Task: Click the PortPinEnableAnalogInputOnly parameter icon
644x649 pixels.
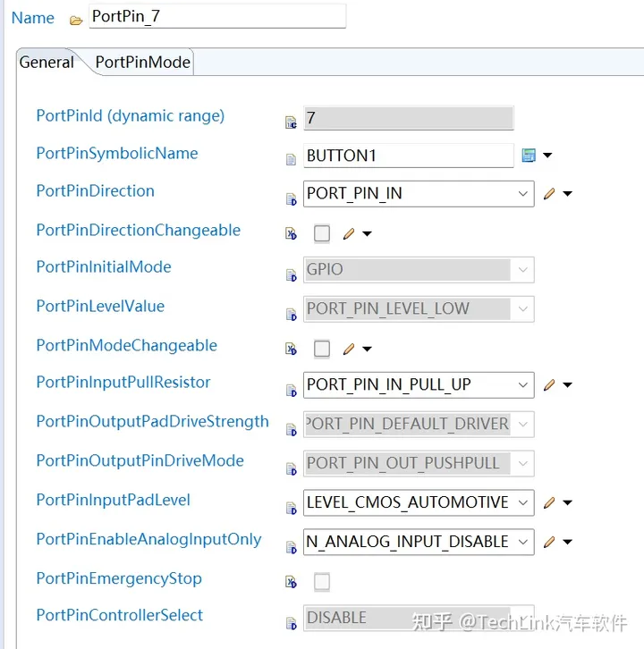Action: (292, 547)
